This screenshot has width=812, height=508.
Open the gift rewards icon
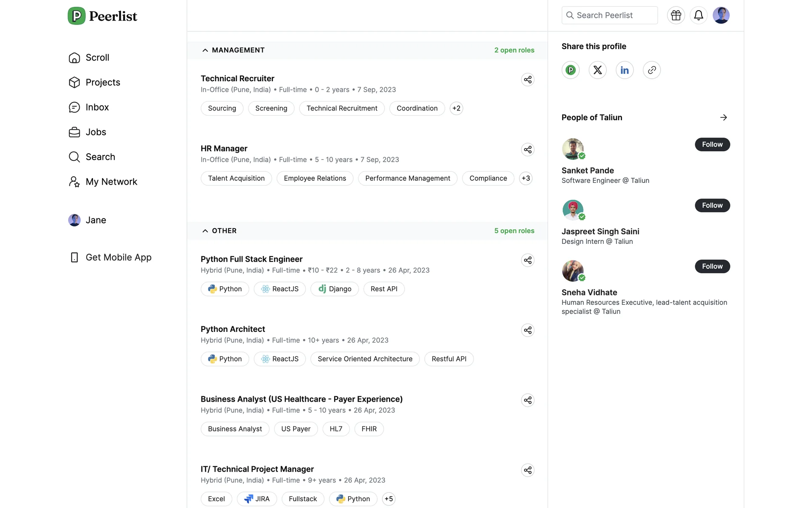point(676,15)
